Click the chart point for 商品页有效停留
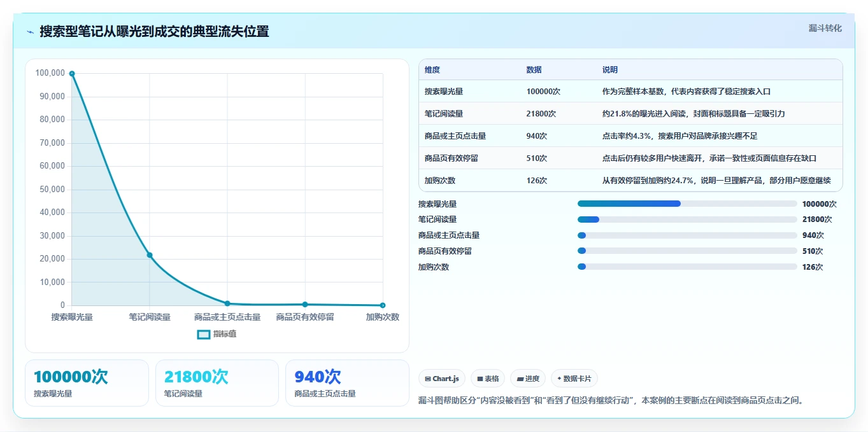Screen dimensions: 868x432 [x=305, y=305]
